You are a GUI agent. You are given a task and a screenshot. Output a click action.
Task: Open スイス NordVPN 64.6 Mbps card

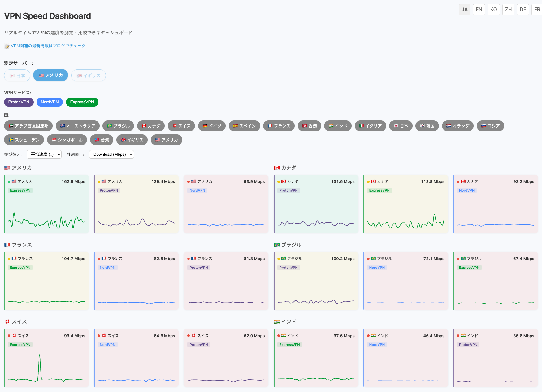[x=136, y=358]
